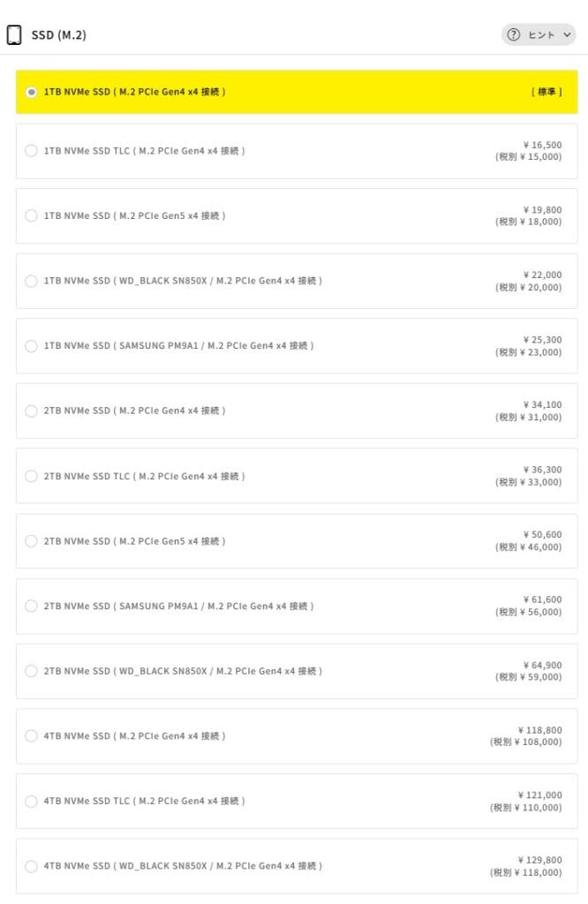The image size is (588, 904).
Task: Expand the ヒント dropdown chevron
Action: 566,35
